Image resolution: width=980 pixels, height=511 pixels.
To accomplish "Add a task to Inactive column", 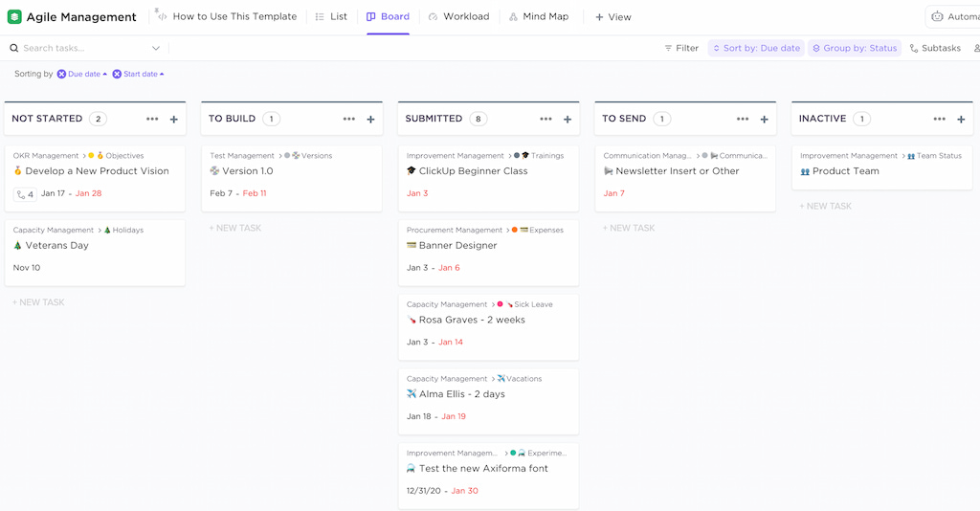I will (961, 119).
